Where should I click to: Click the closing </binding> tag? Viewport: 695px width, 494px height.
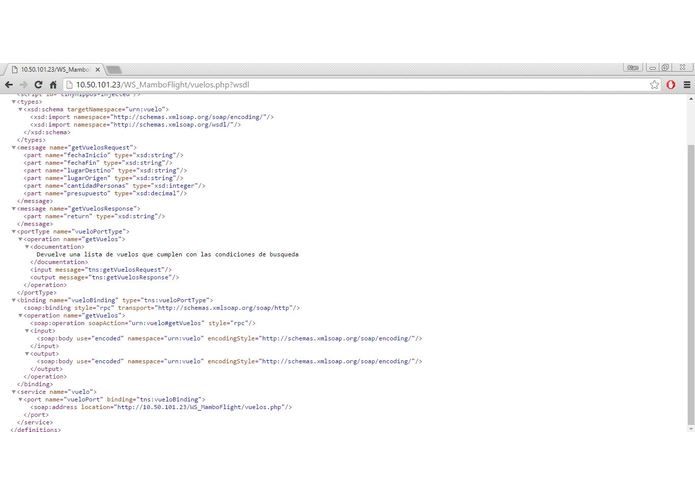pos(35,385)
